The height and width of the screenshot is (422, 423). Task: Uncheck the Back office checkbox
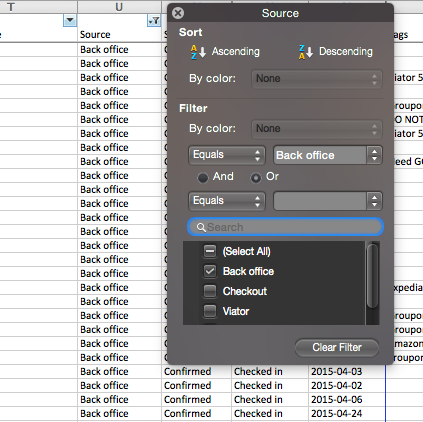[x=210, y=271]
